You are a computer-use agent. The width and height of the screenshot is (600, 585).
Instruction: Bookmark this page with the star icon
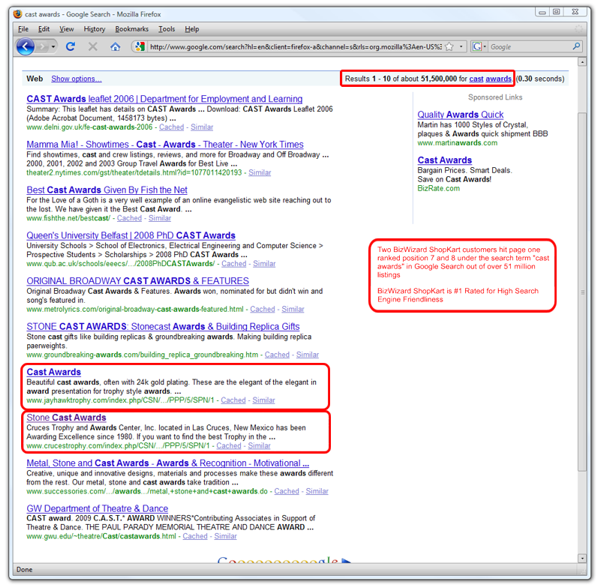pos(450,47)
